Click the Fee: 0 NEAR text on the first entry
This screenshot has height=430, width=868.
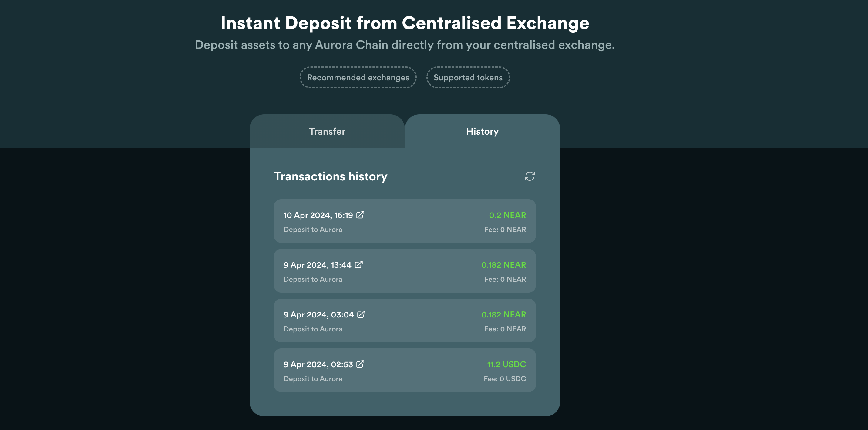[505, 230]
